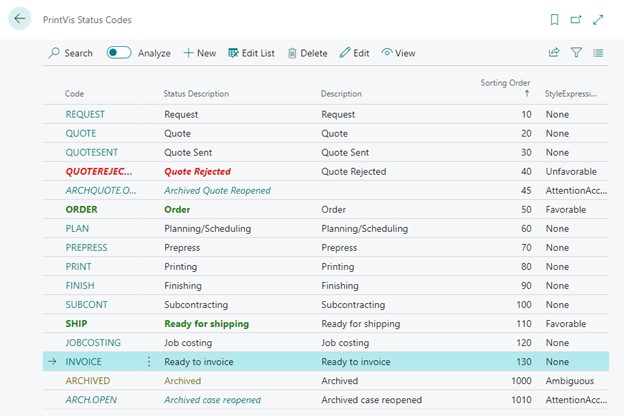This screenshot has height=416, width=624.
Task: Switch the list layout with the view icon
Action: point(598,53)
